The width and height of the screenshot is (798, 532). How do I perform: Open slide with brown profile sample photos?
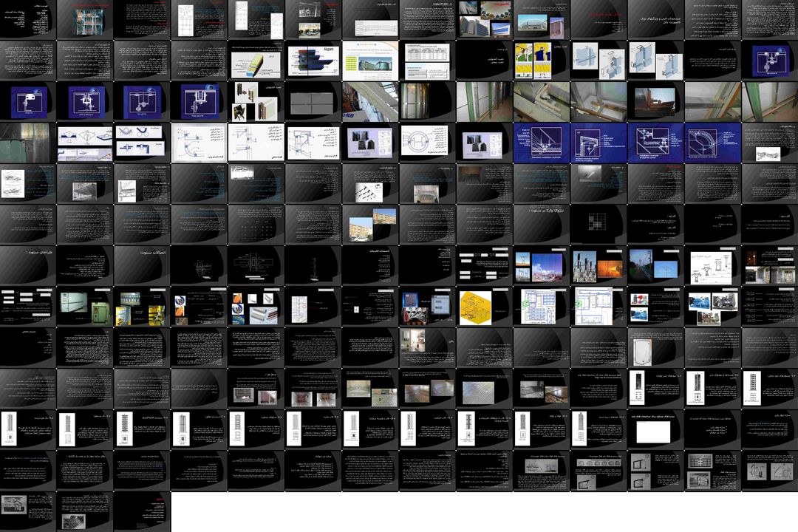[x=256, y=102]
